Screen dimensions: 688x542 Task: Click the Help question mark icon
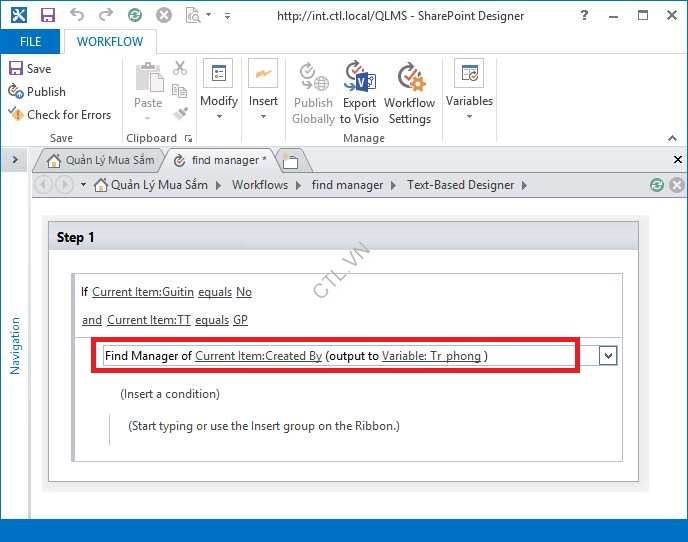point(585,16)
